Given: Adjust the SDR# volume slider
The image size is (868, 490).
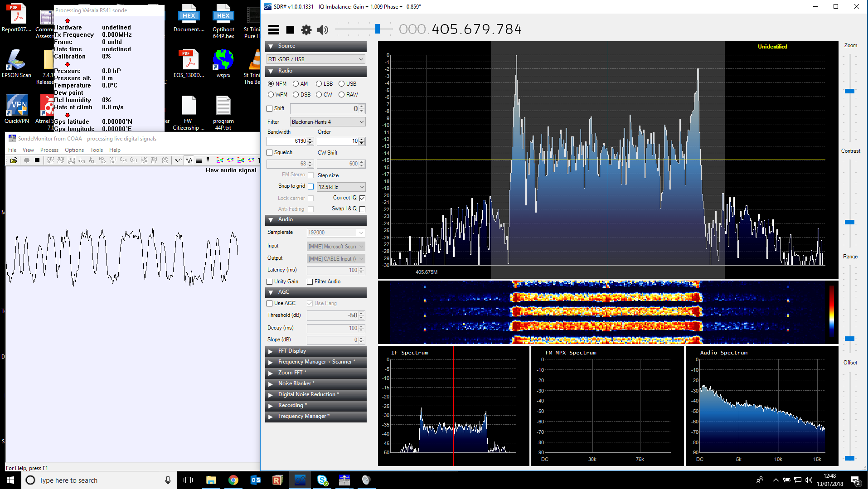Looking at the screenshot, I should (x=377, y=29).
